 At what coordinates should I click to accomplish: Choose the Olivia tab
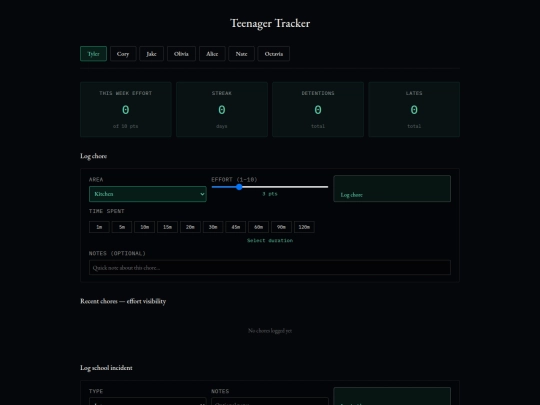pos(181,54)
